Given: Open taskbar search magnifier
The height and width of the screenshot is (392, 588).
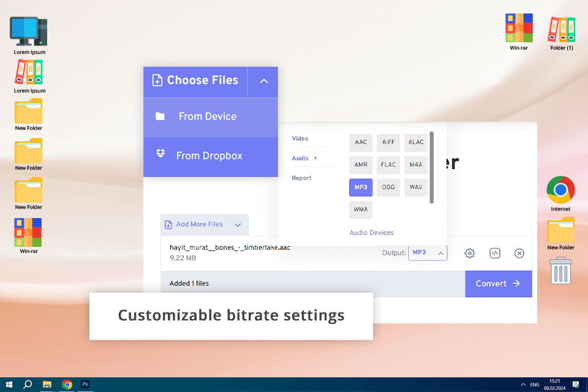Looking at the screenshot, I should pyautogui.click(x=28, y=385).
